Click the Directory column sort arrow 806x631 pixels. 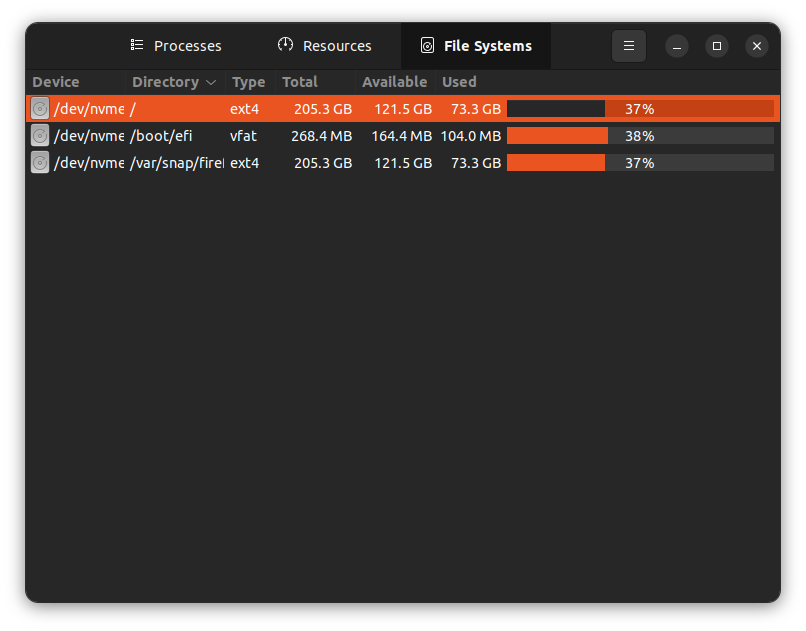pos(211,82)
